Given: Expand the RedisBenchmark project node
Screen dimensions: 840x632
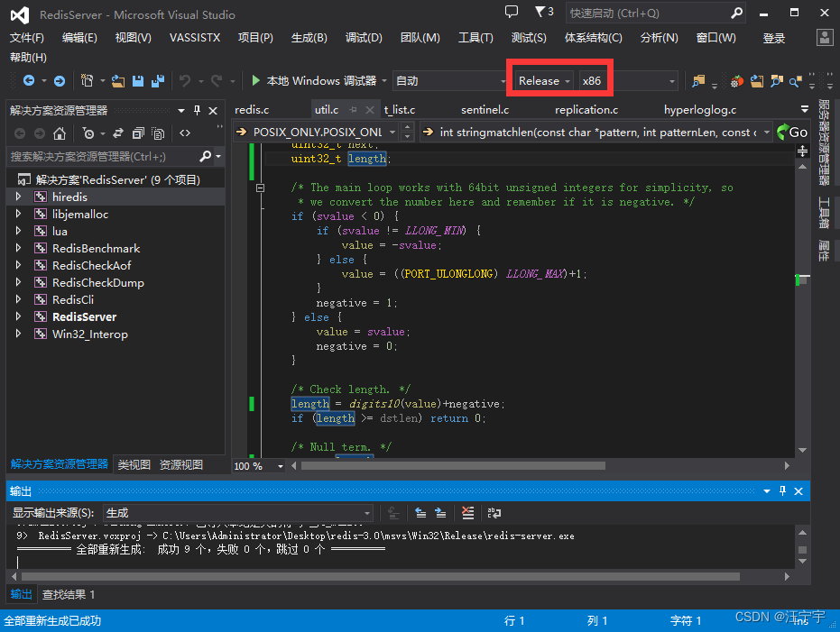Looking at the screenshot, I should click(x=19, y=248).
